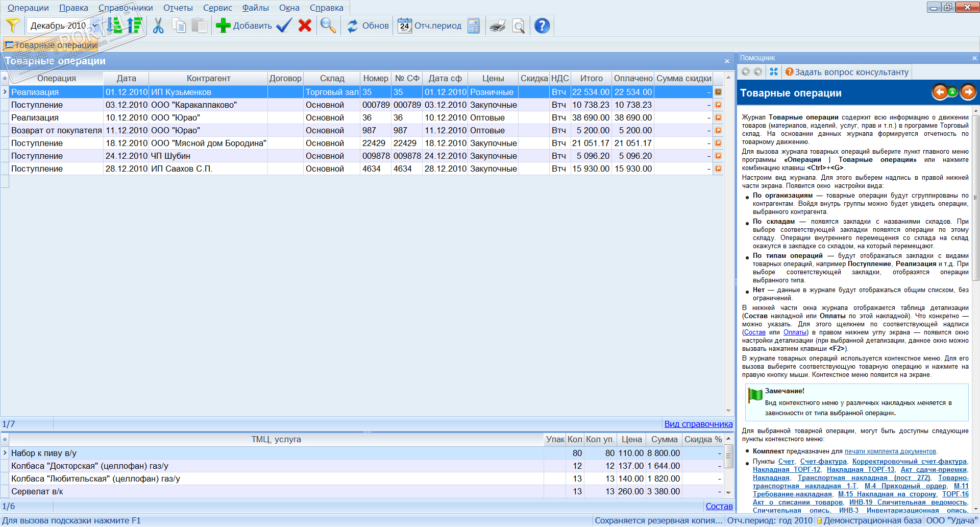
Task: Open the Справочники menu
Action: coord(126,8)
